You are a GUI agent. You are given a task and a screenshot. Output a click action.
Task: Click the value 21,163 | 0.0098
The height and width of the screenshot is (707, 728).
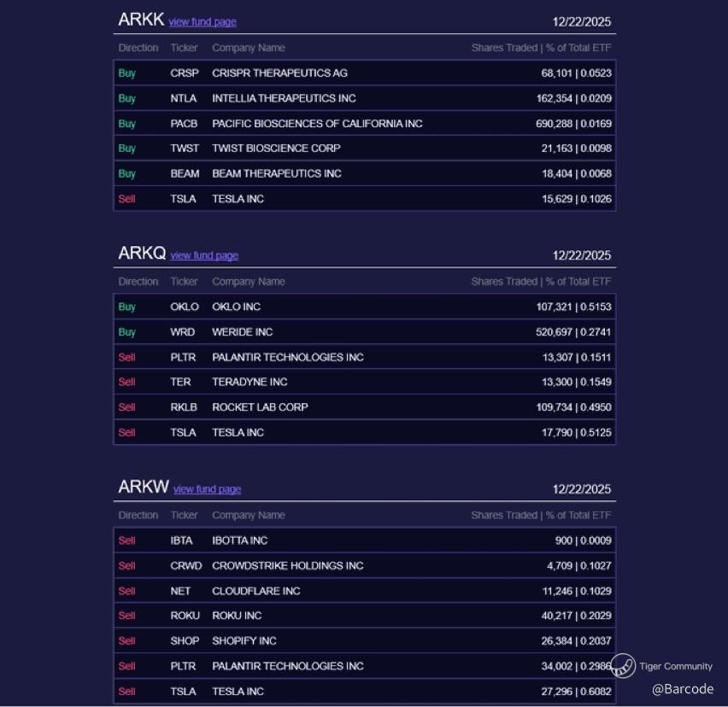point(576,149)
